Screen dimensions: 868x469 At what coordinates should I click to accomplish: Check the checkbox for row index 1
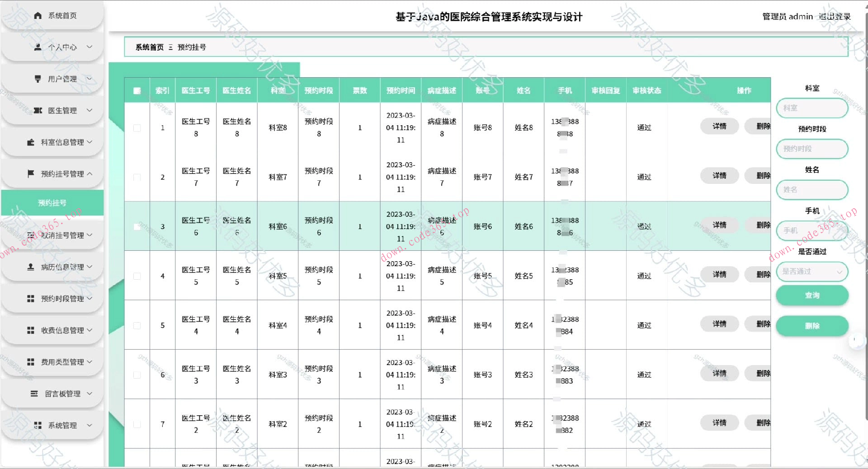point(137,128)
